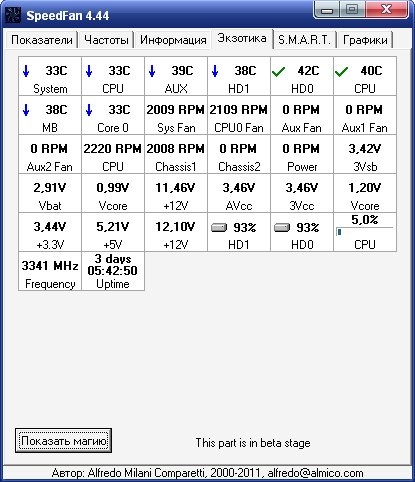Image resolution: width=415 pixels, height=482 pixels.
Task: Click the 33C value in the System cell
Action: [56, 71]
